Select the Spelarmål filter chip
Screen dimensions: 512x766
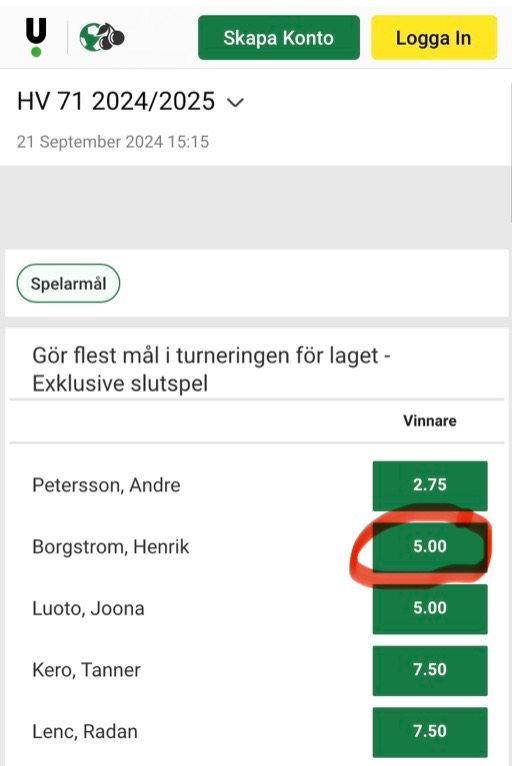tap(68, 283)
